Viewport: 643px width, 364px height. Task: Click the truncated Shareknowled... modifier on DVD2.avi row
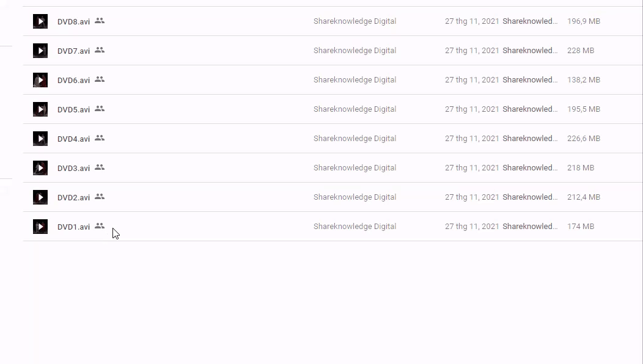pyautogui.click(x=529, y=197)
